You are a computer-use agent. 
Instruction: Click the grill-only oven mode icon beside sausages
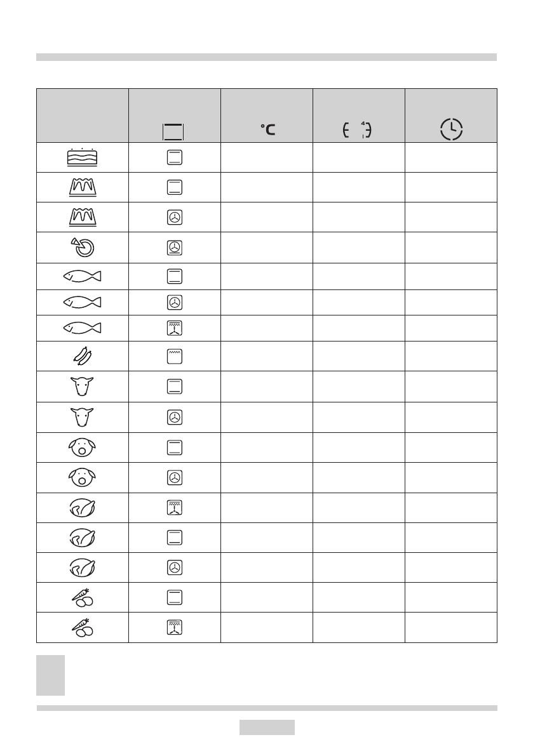(174, 357)
